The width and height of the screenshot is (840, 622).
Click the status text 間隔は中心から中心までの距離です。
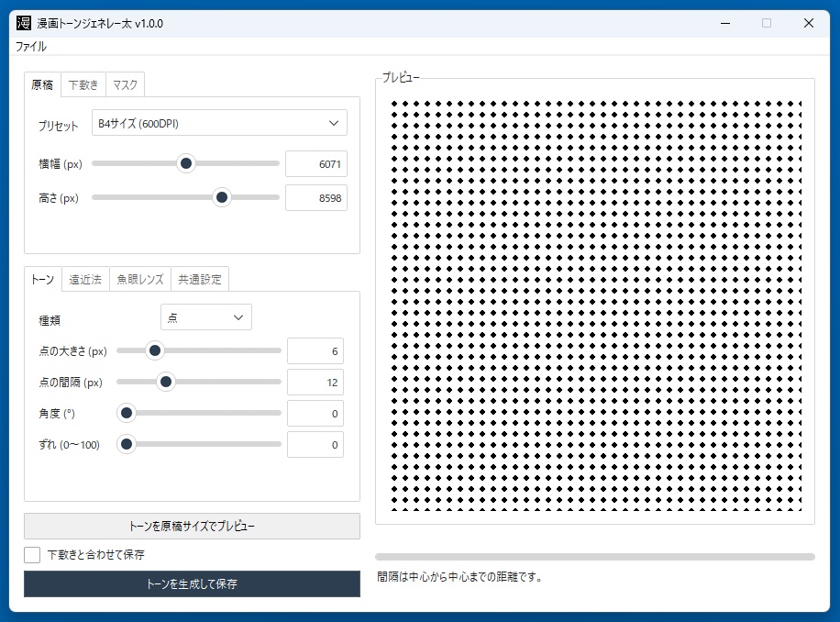tap(460, 577)
